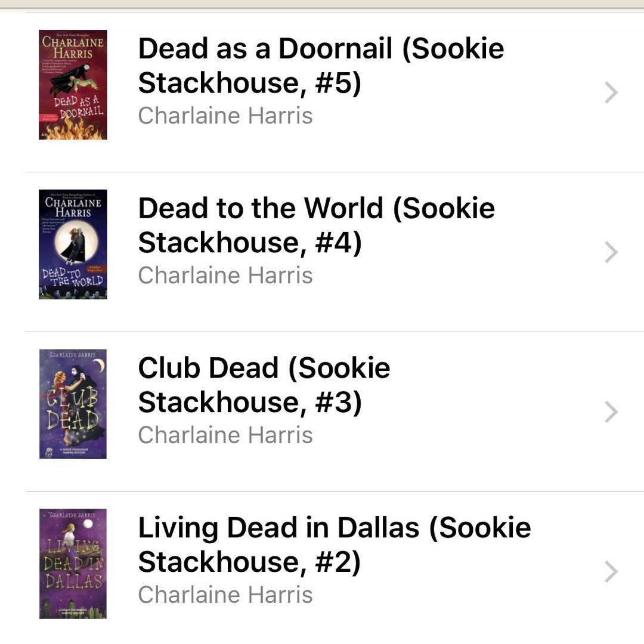Open the 'Dead as a Doornail' title

click(x=321, y=49)
